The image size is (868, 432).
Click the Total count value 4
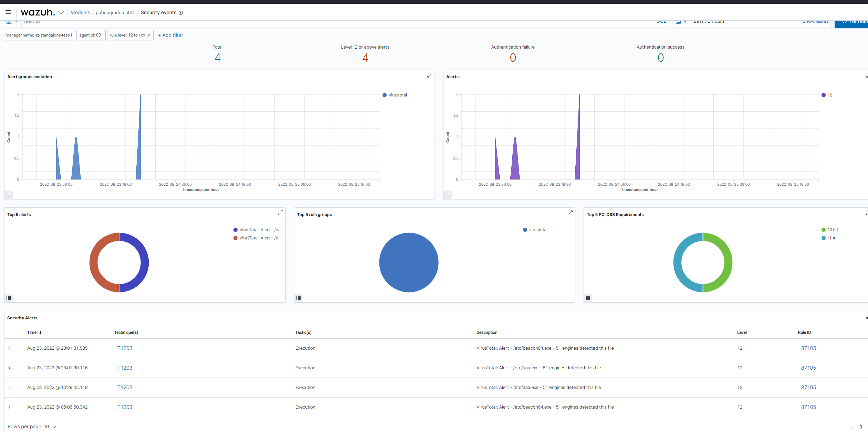[x=218, y=58]
